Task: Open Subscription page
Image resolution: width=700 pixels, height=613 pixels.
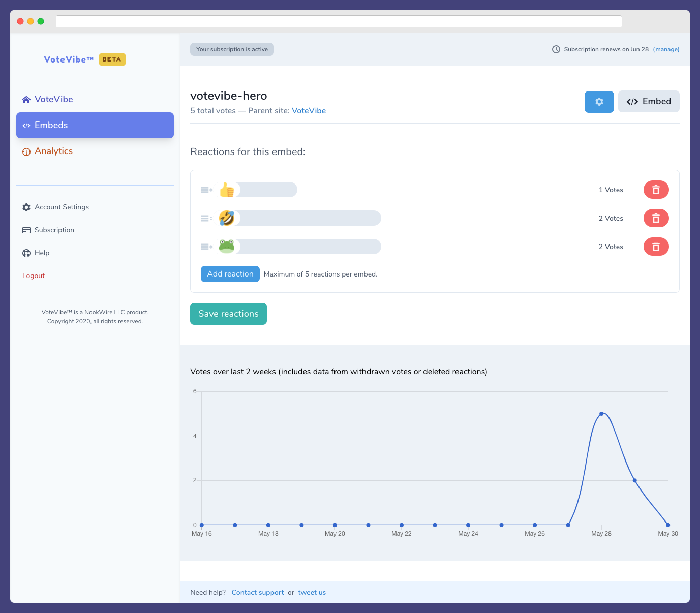Action: 54,230
